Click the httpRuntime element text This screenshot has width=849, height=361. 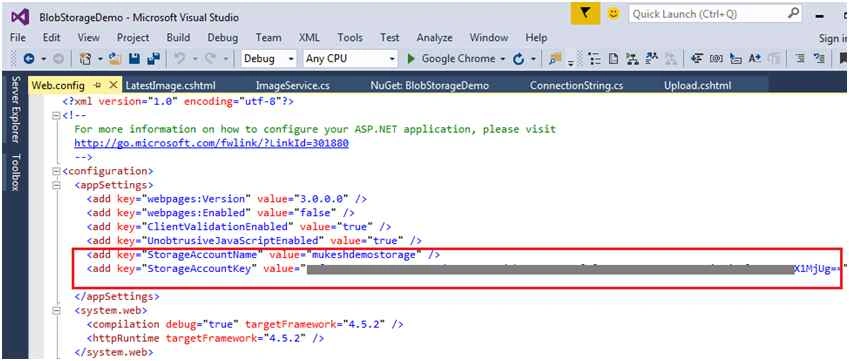pos(126,339)
